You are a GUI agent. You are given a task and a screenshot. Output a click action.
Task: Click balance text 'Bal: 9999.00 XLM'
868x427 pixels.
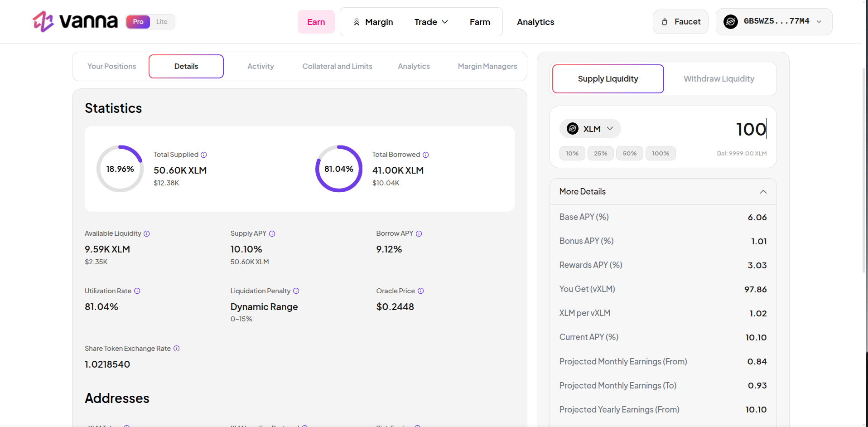[x=742, y=154]
